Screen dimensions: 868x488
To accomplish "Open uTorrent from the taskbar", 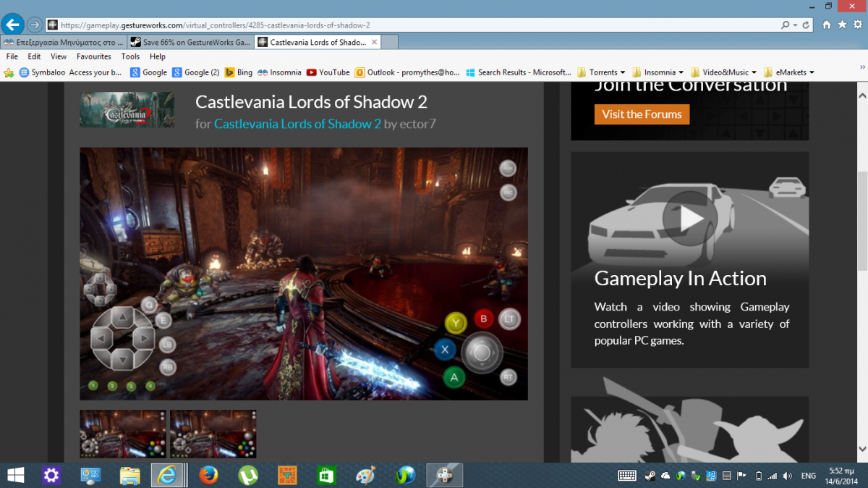I will pos(248,475).
